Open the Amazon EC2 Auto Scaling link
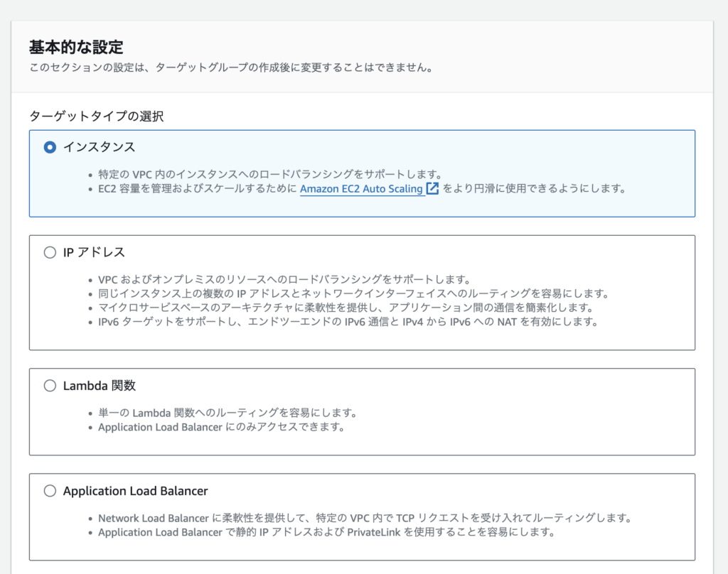The image size is (728, 574). pyautogui.click(x=361, y=189)
